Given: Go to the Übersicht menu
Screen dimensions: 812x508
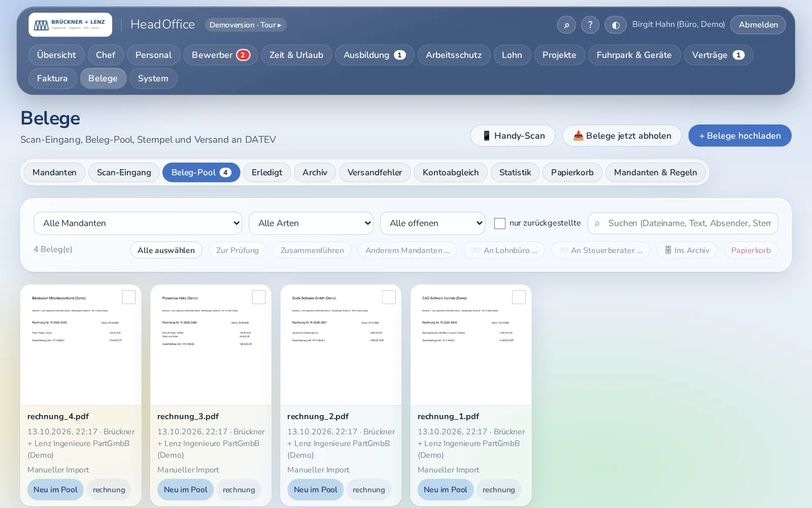Looking at the screenshot, I should pos(56,55).
